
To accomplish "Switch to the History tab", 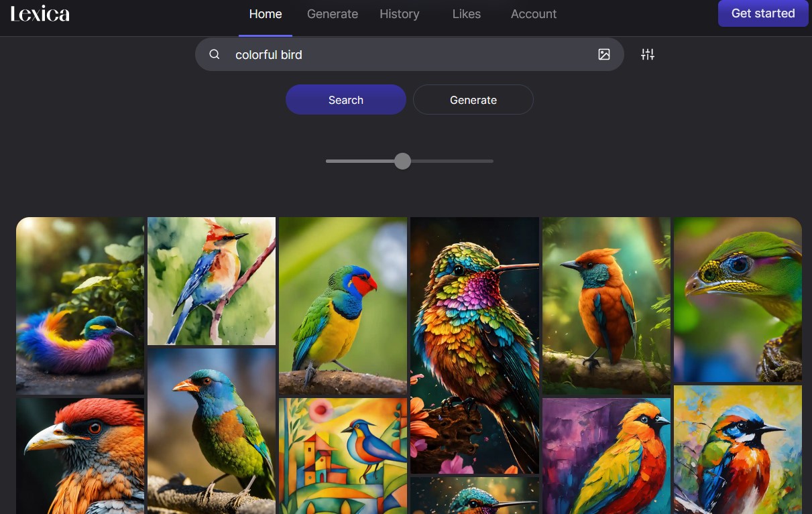I will pos(400,13).
